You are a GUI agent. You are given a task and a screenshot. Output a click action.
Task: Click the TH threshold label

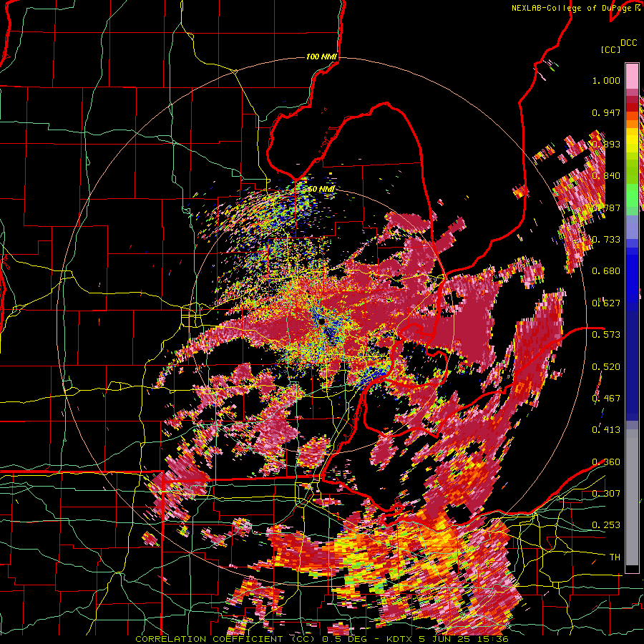point(615,557)
